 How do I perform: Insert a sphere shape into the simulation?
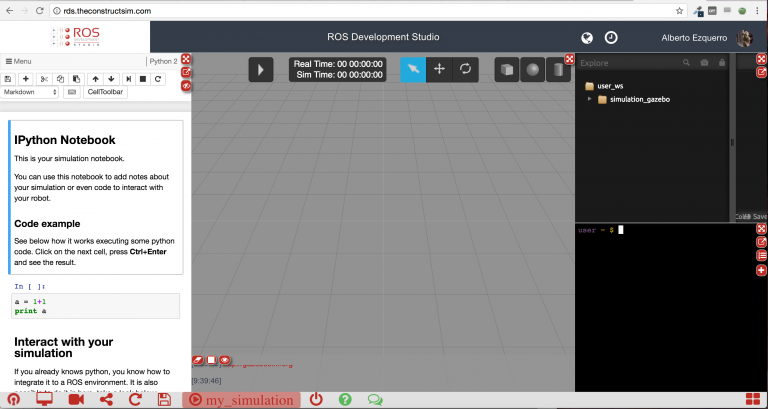[534, 69]
